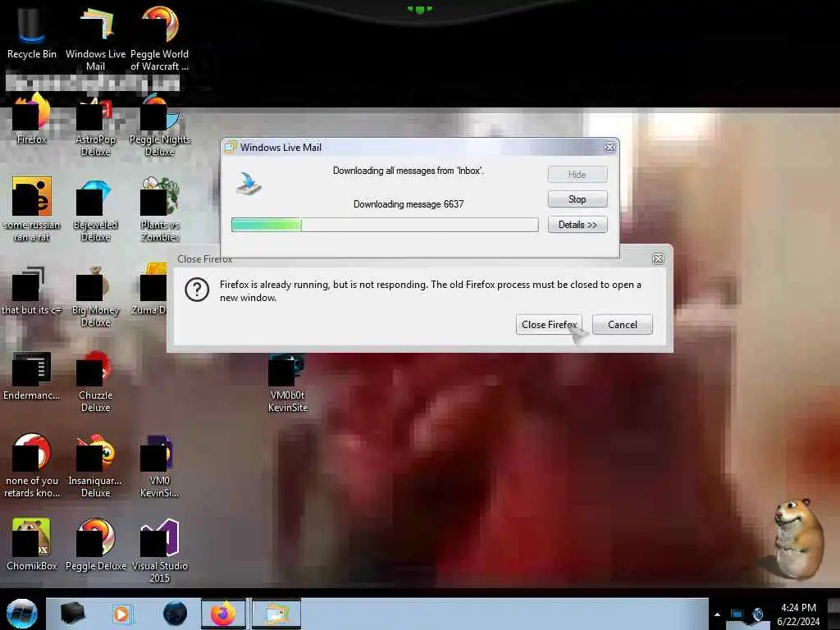
Task: Open the clock showing 4:24 PM
Action: (x=798, y=614)
